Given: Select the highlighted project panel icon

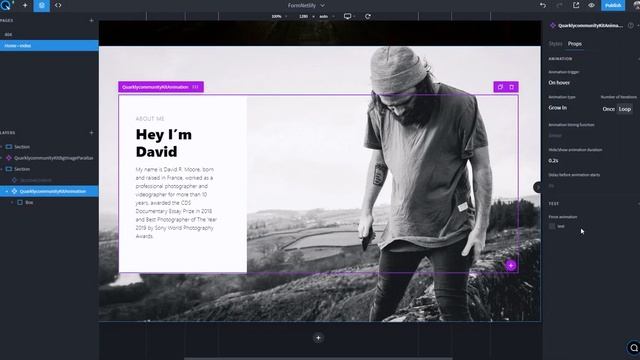Looking at the screenshot, I should [42, 5].
